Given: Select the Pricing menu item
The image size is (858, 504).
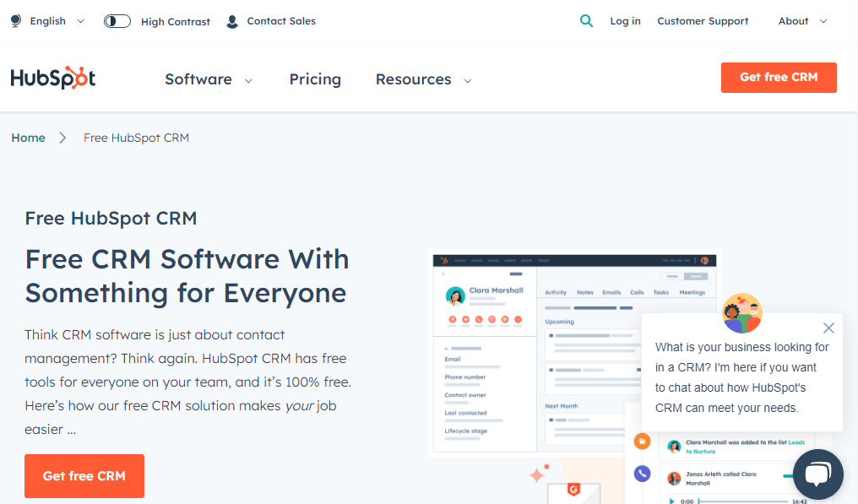Looking at the screenshot, I should pos(315,79).
